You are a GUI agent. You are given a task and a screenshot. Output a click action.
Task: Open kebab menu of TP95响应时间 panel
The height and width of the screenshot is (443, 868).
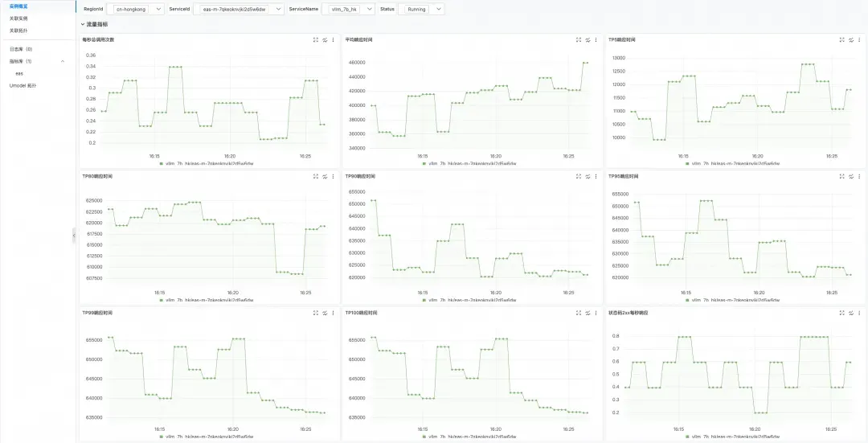coord(859,176)
